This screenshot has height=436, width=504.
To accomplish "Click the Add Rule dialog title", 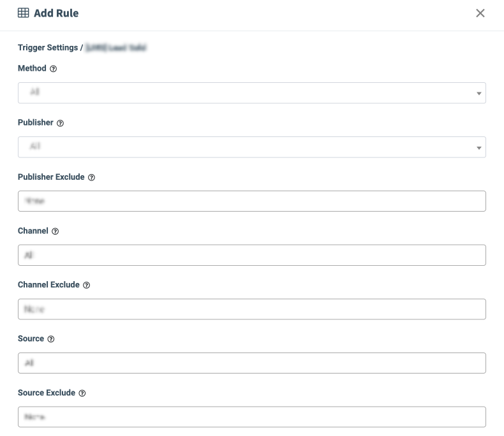I will [x=56, y=13].
